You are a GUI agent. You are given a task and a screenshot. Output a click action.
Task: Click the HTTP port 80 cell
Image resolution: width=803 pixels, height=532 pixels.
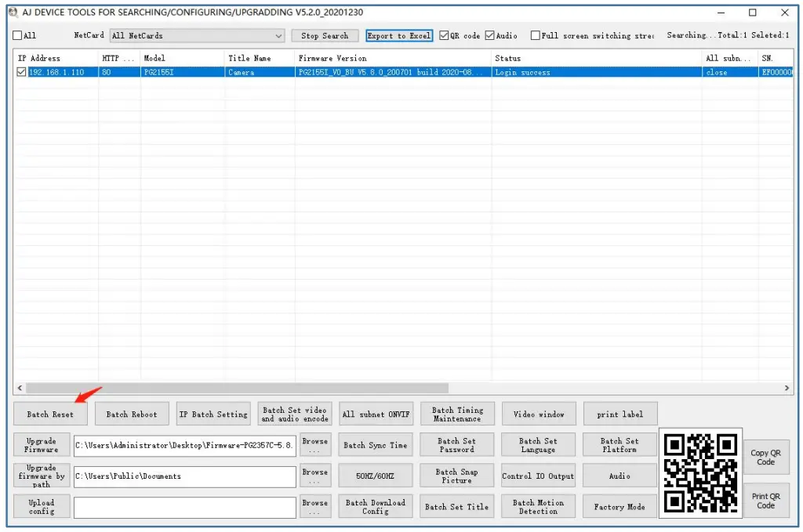click(119, 72)
